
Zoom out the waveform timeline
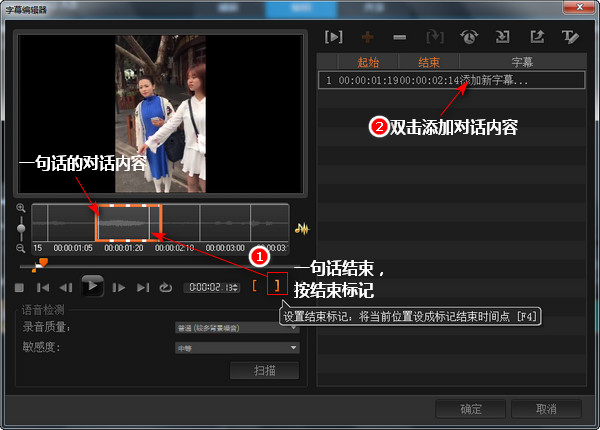pyautogui.click(x=21, y=249)
